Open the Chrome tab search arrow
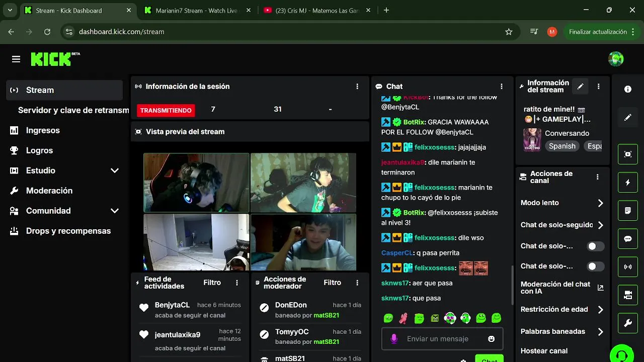The image size is (644, 362). [x=10, y=10]
